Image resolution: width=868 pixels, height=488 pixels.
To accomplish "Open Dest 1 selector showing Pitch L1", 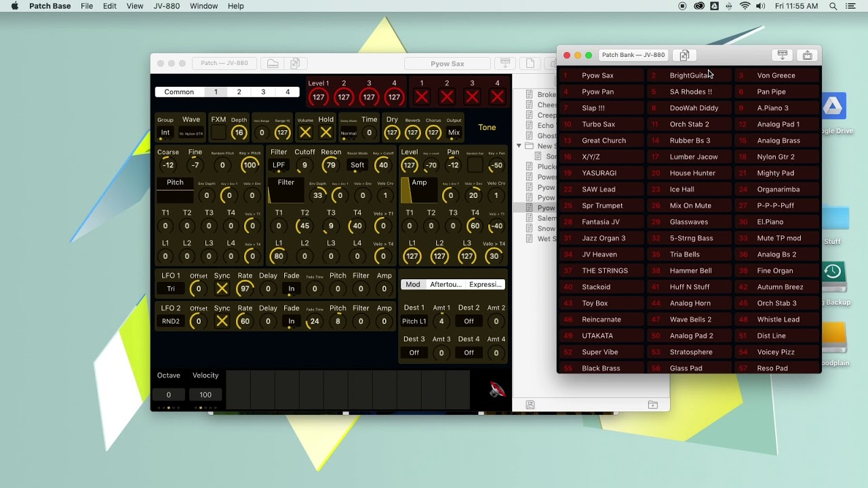I will click(x=414, y=321).
